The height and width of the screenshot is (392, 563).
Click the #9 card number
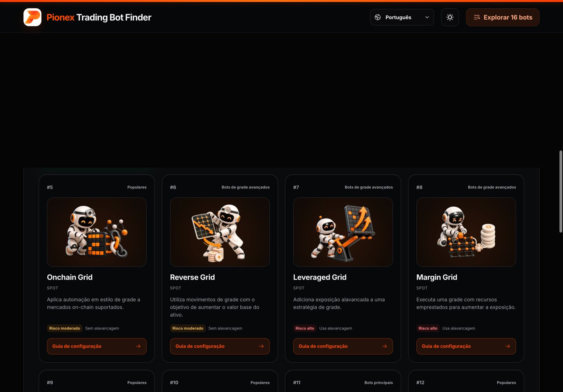coord(50,383)
